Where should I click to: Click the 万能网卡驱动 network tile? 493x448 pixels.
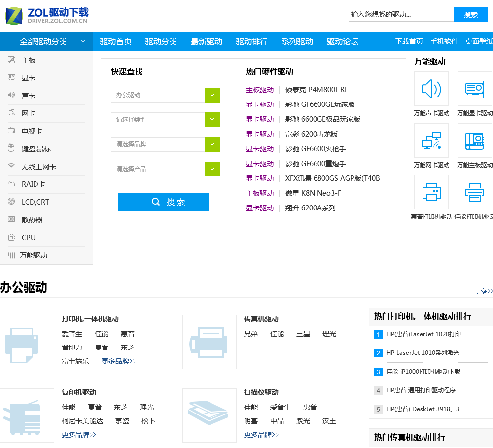click(431, 140)
